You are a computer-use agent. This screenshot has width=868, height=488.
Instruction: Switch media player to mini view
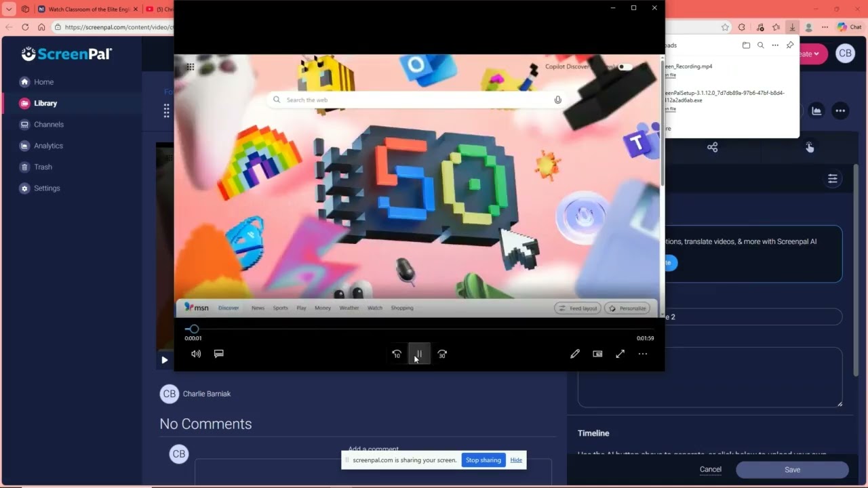[x=597, y=354]
